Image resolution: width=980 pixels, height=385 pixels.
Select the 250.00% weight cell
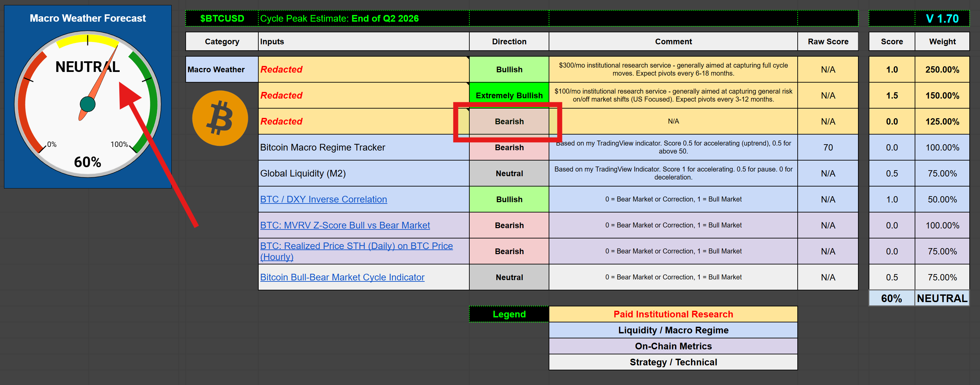tap(942, 70)
